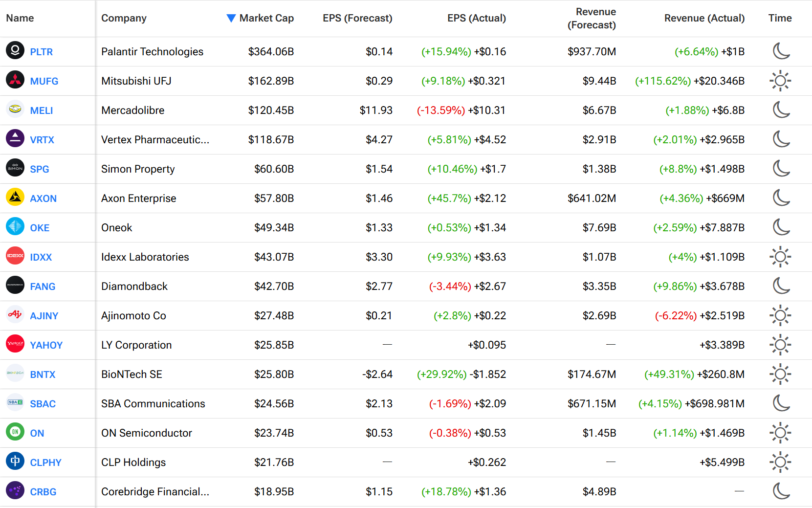
Task: Click the BioNTech BNTX logo icon
Action: point(15,373)
